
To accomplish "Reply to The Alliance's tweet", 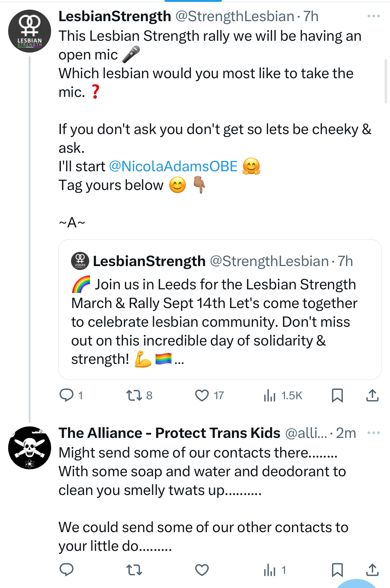I will pos(67,570).
